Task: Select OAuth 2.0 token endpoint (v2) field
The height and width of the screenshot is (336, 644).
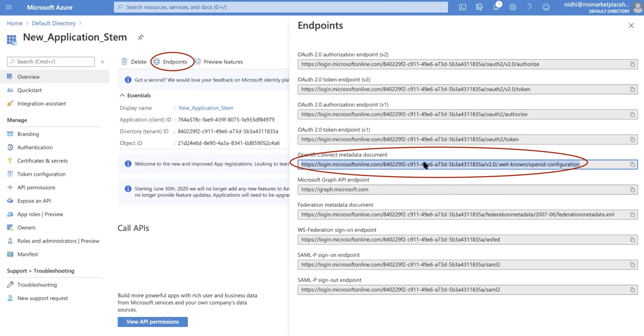Action: tap(467, 89)
